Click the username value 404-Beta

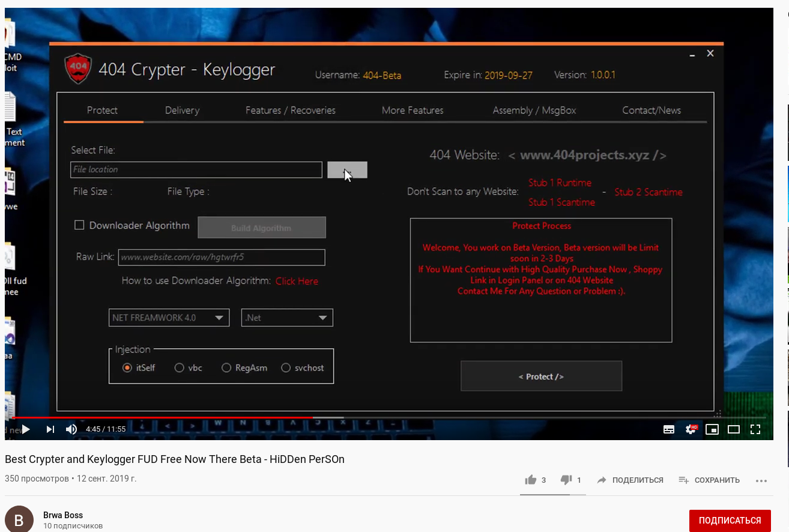382,76
